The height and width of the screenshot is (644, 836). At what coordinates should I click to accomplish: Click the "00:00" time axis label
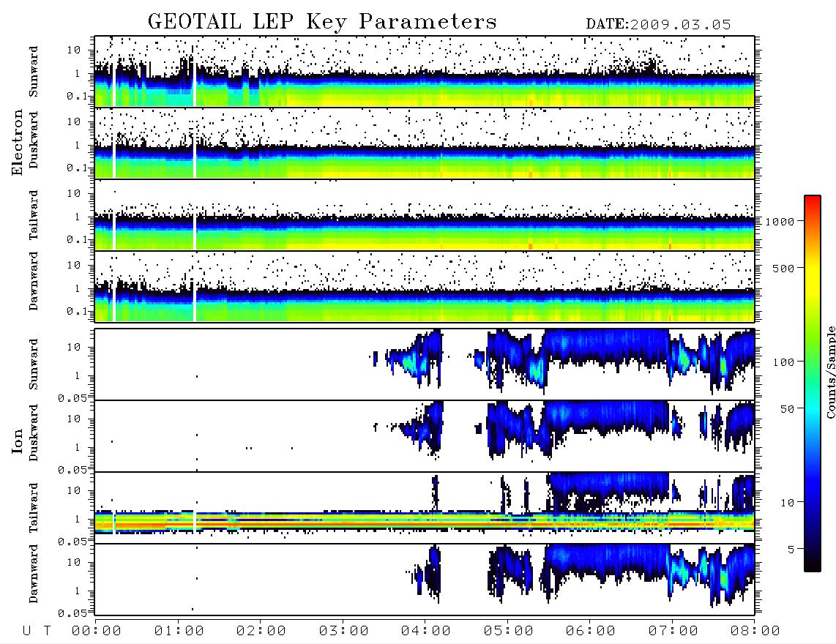click(x=97, y=632)
